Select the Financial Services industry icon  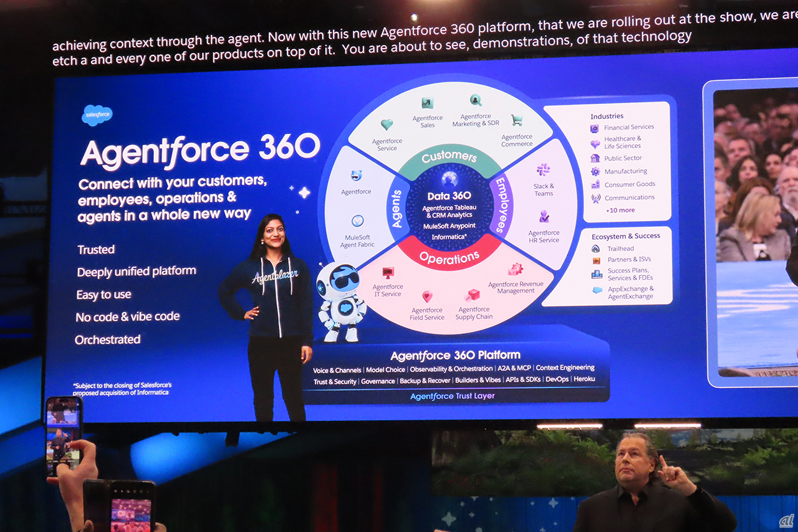pos(595,128)
